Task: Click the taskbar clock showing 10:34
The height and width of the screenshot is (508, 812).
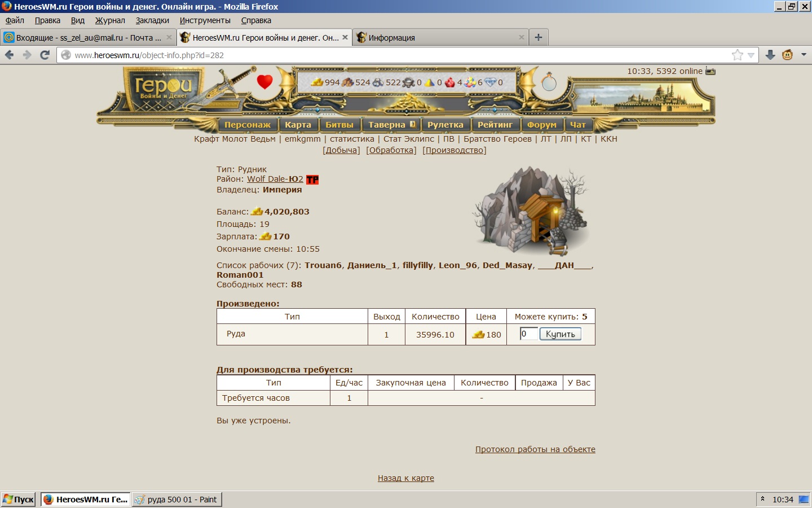Action: point(783,500)
